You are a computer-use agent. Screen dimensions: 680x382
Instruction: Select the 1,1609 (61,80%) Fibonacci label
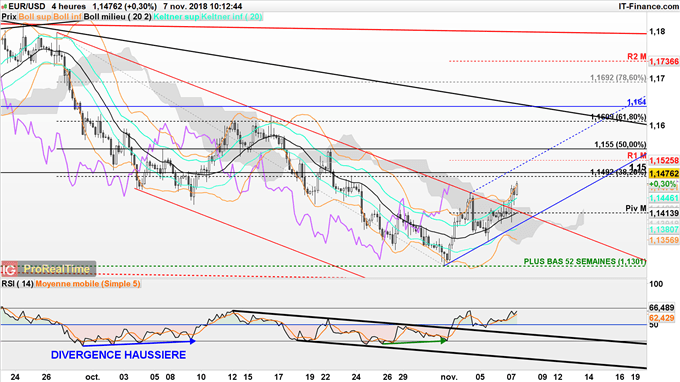[618, 117]
